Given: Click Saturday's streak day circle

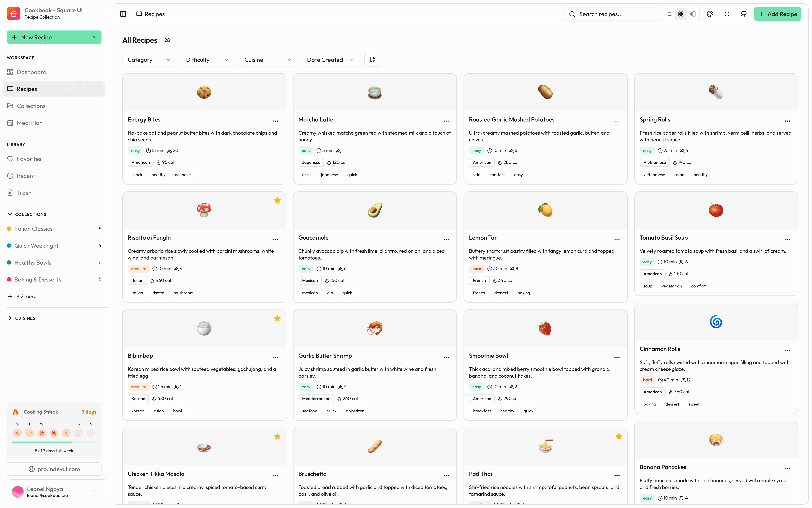Looking at the screenshot, I should tap(79, 433).
